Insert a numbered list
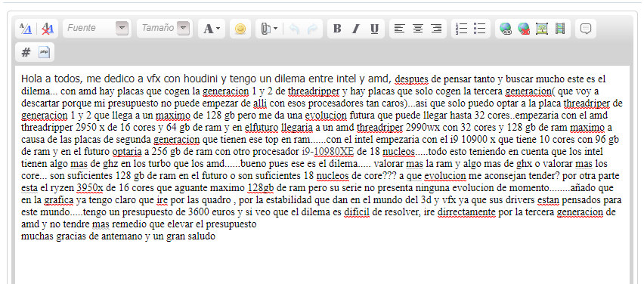The width and height of the screenshot is (644, 284). 462,28
